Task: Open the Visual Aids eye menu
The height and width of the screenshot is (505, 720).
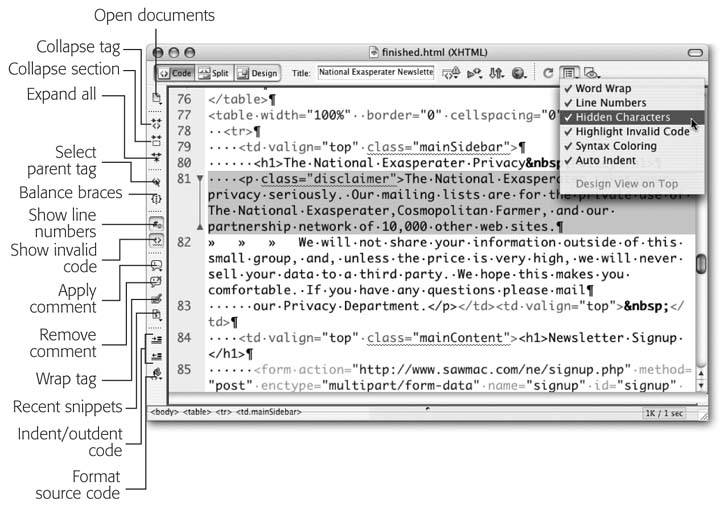Action: tap(591, 73)
